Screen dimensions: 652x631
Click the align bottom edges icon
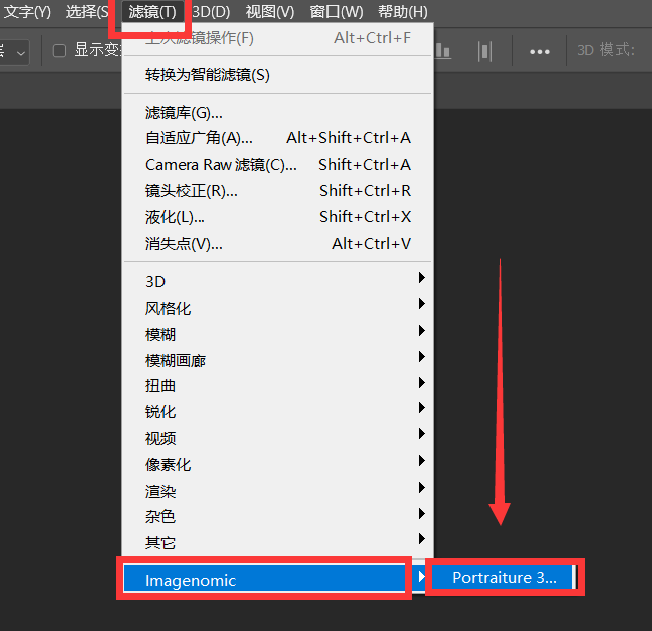[x=443, y=51]
